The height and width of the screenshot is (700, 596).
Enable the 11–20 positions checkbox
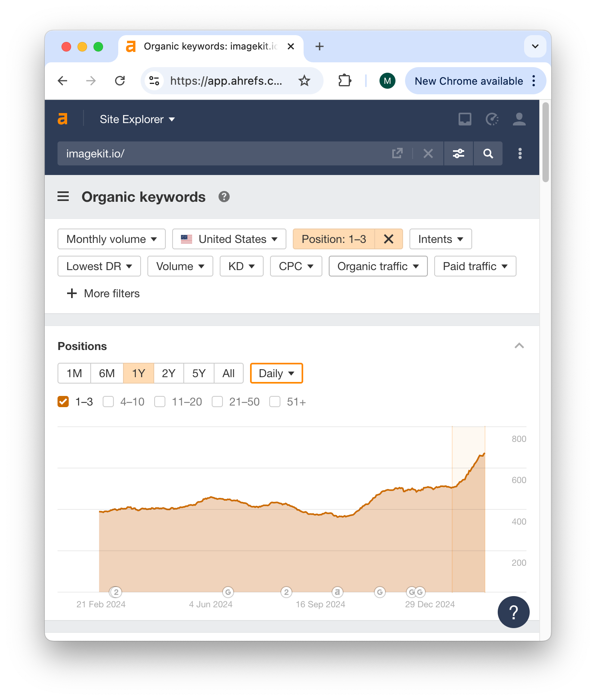coord(160,402)
